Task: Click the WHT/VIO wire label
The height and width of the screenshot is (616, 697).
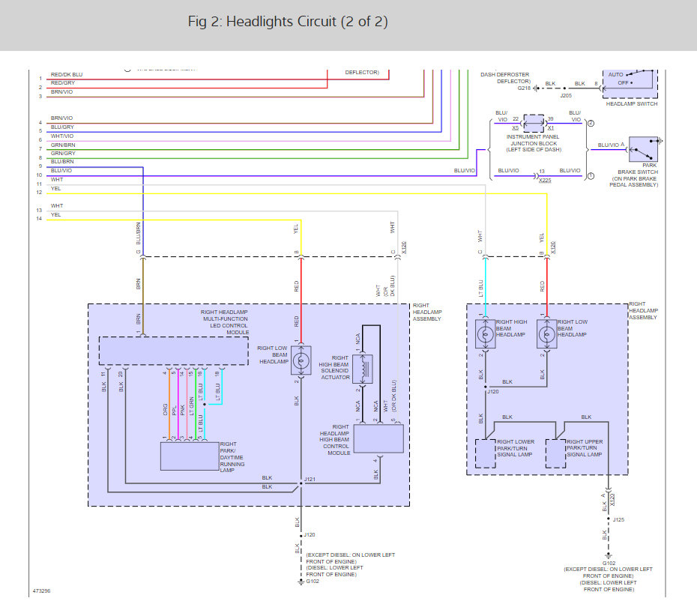Action: click(x=62, y=136)
